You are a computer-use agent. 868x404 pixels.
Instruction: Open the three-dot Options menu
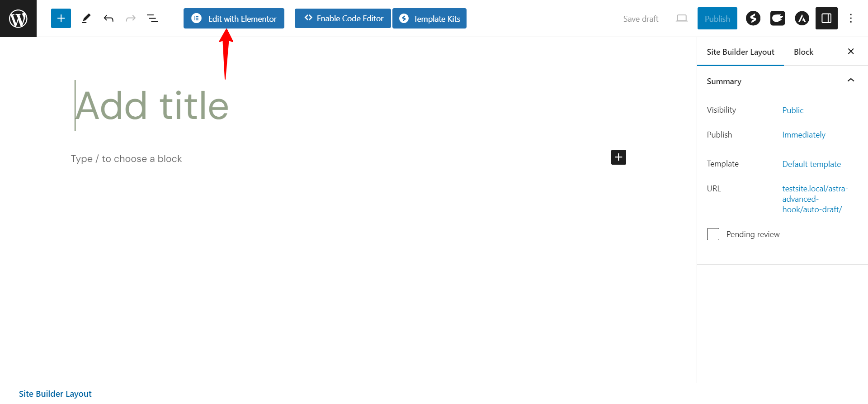pos(851,19)
